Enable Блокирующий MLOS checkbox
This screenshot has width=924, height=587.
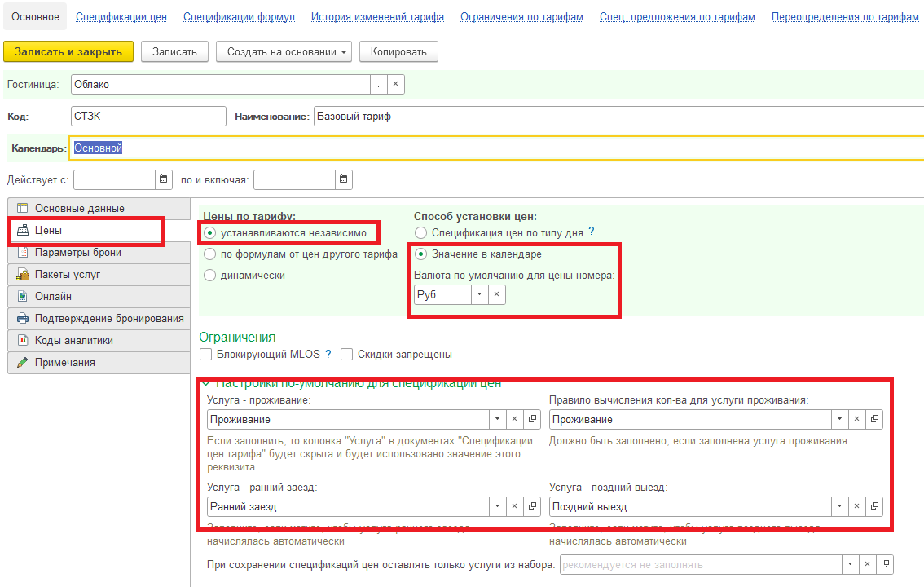click(x=205, y=354)
